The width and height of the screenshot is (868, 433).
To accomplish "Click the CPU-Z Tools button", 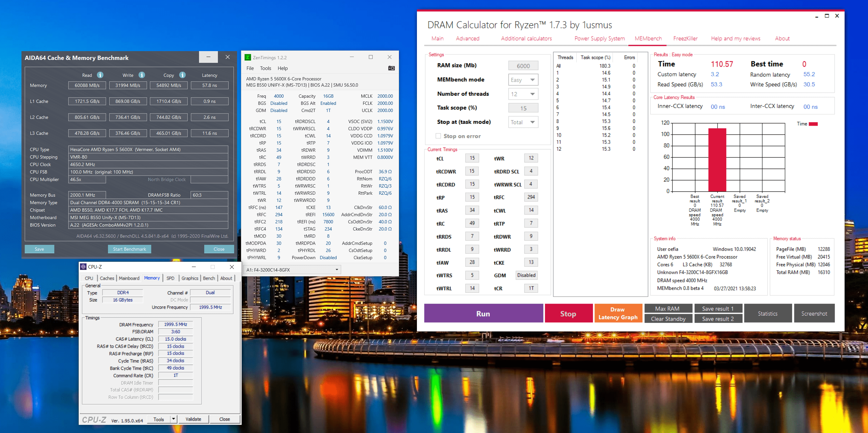I will pyautogui.click(x=159, y=419).
